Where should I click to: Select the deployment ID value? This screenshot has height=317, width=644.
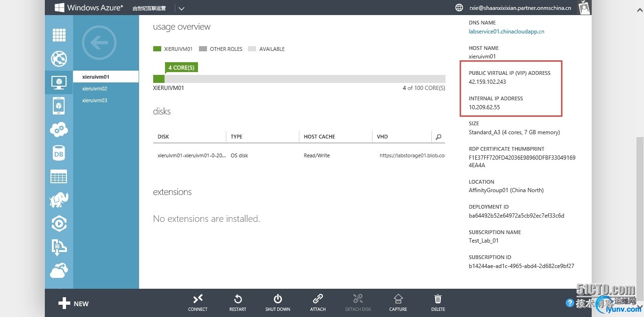point(516,216)
